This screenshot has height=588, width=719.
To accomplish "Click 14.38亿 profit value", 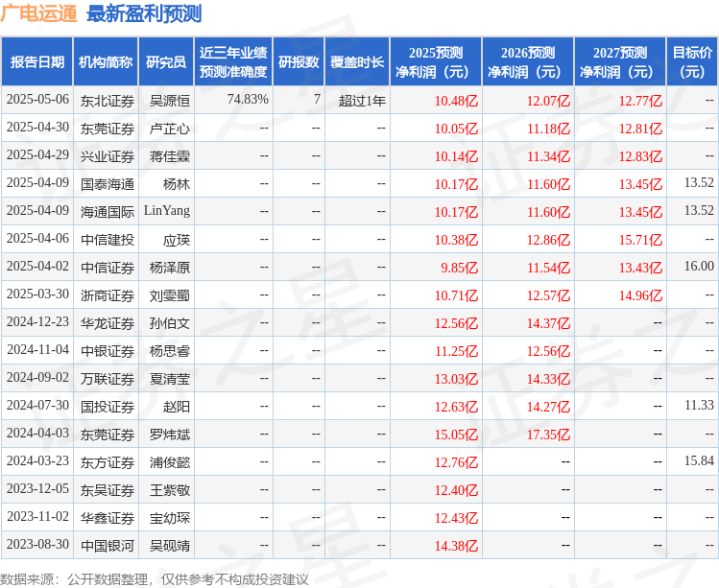I will coord(456,546).
